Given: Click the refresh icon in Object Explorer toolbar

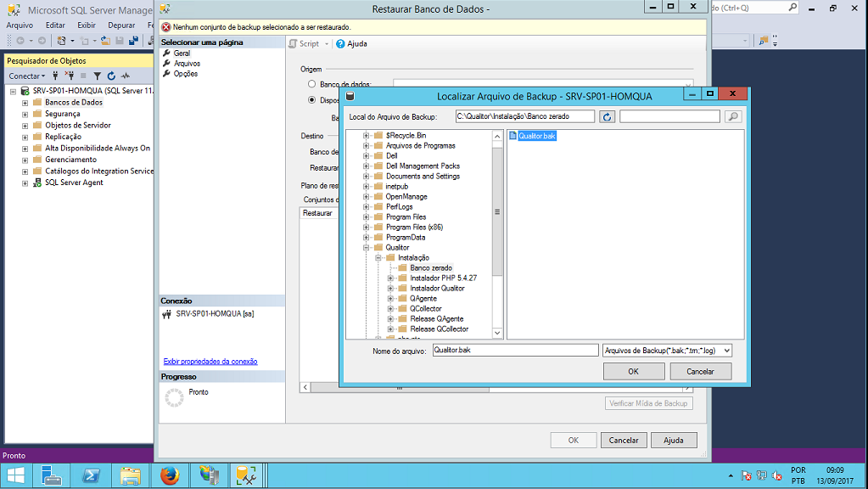Looking at the screenshot, I should pos(110,76).
